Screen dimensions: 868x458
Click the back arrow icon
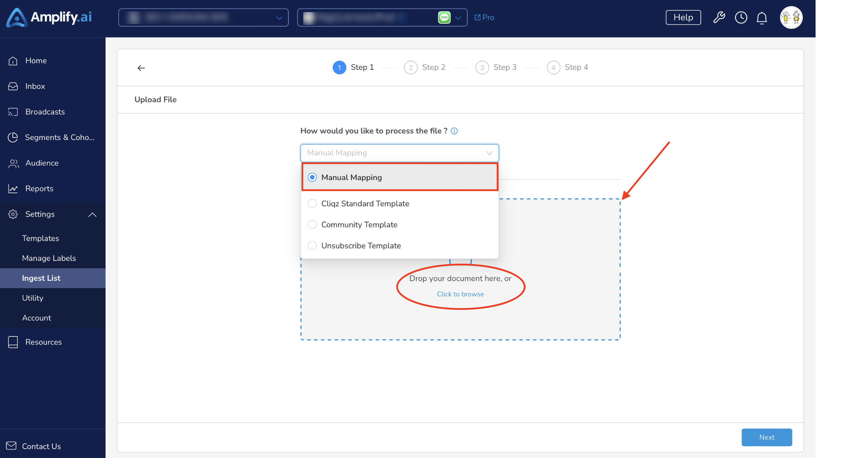141,68
